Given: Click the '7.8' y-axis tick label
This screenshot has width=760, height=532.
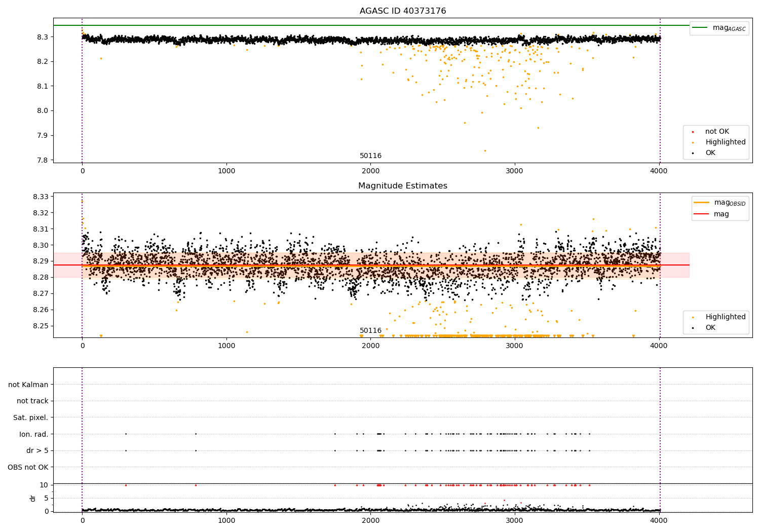Looking at the screenshot, I should pyautogui.click(x=42, y=160).
